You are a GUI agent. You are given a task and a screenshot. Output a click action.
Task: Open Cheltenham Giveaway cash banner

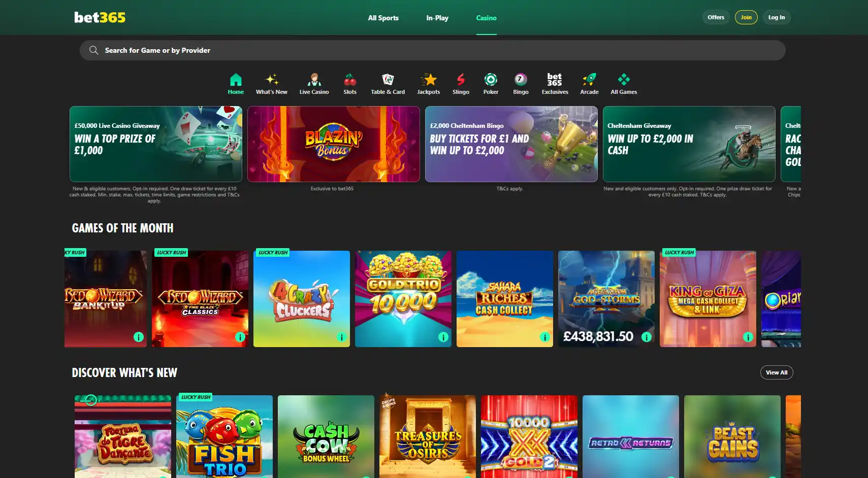pos(689,144)
